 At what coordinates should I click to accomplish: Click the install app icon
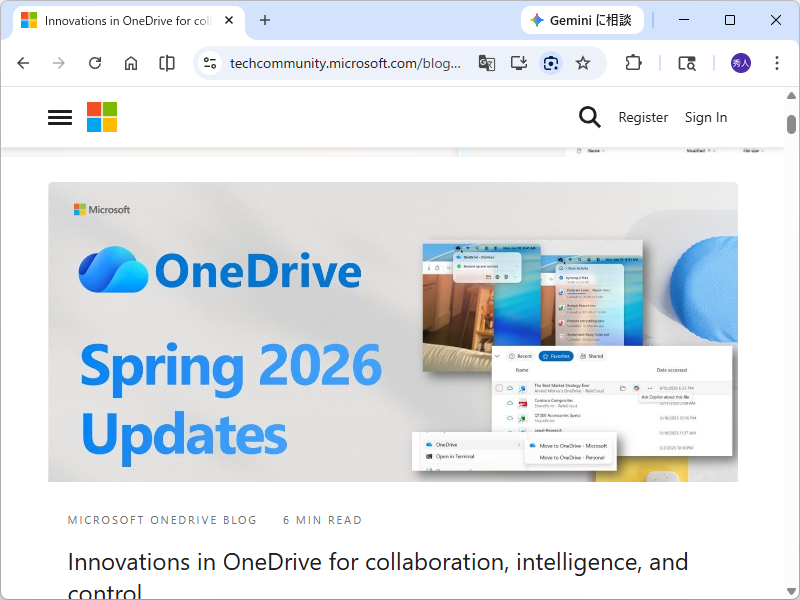pos(519,63)
